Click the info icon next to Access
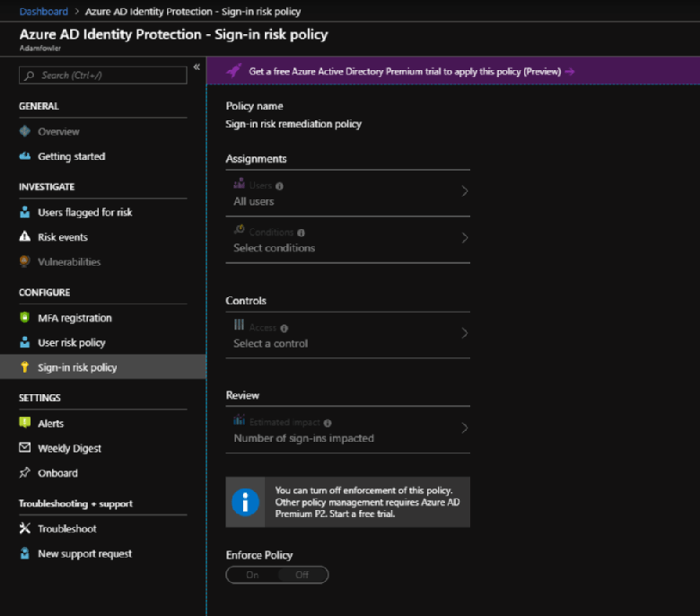 coord(284,329)
